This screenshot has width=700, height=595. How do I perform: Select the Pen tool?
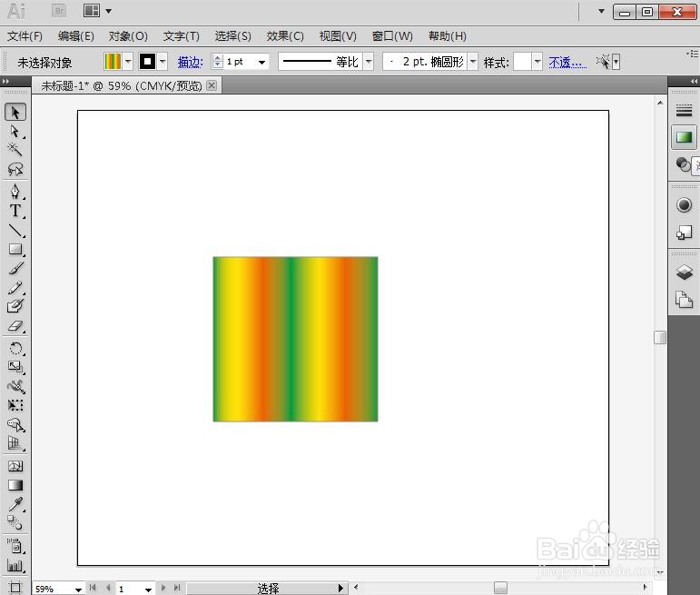pyautogui.click(x=15, y=192)
